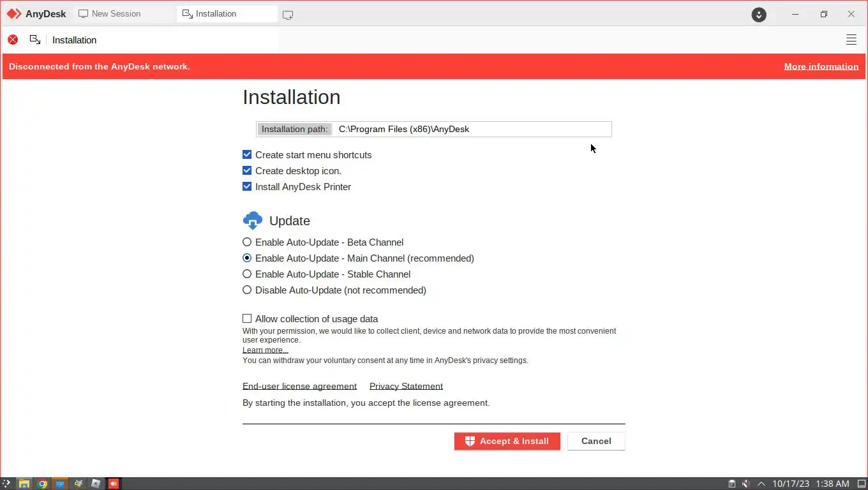Open the application launcher in the taskbar
This screenshot has width=868, height=490.
tap(6, 484)
